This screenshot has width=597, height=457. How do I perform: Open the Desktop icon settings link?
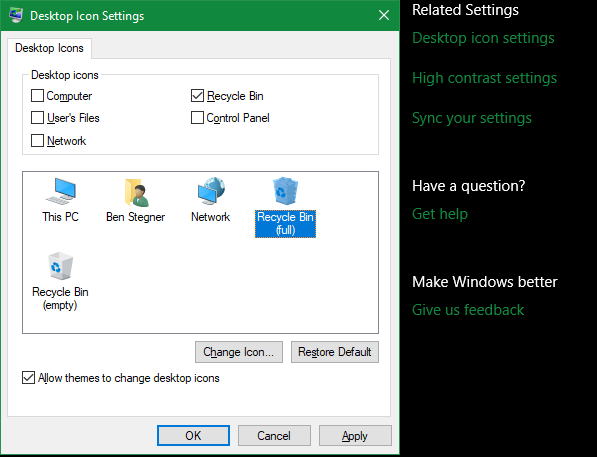point(483,38)
